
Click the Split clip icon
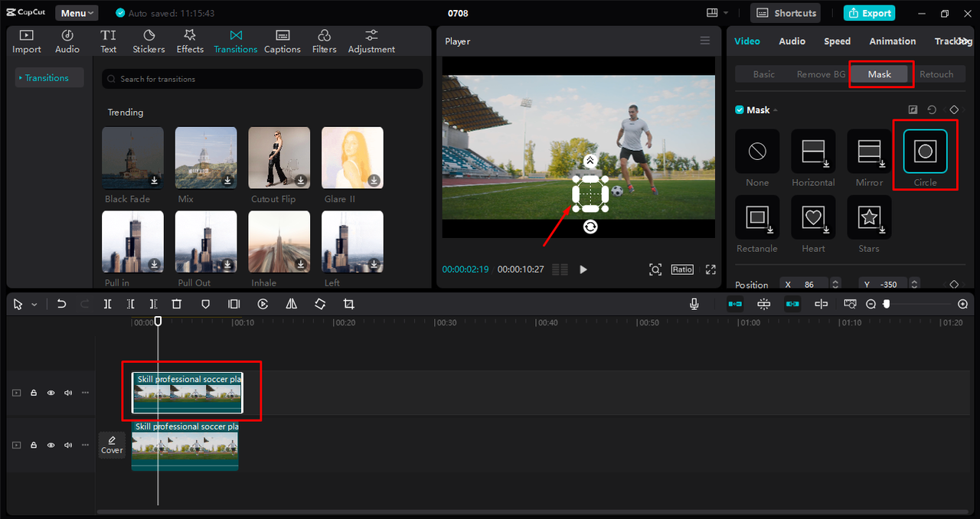(x=107, y=304)
